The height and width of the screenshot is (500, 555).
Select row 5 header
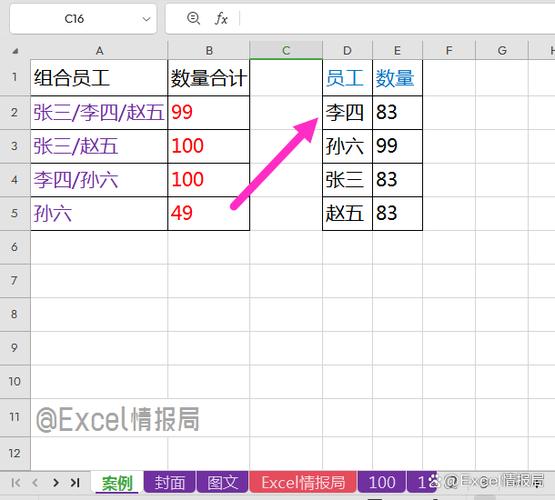pyautogui.click(x=15, y=213)
